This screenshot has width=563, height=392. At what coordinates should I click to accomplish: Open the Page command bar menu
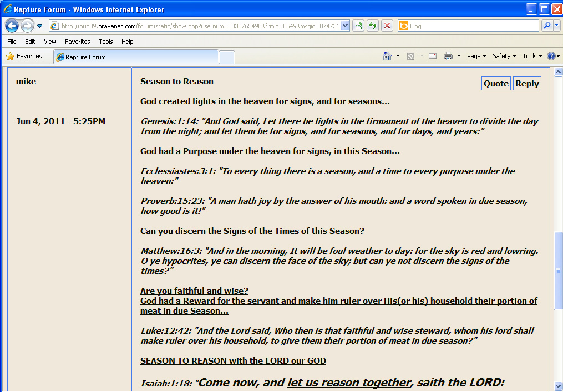(476, 56)
